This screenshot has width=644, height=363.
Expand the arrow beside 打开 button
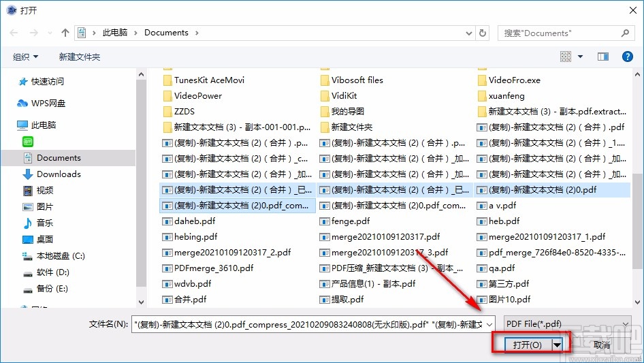[x=558, y=345]
